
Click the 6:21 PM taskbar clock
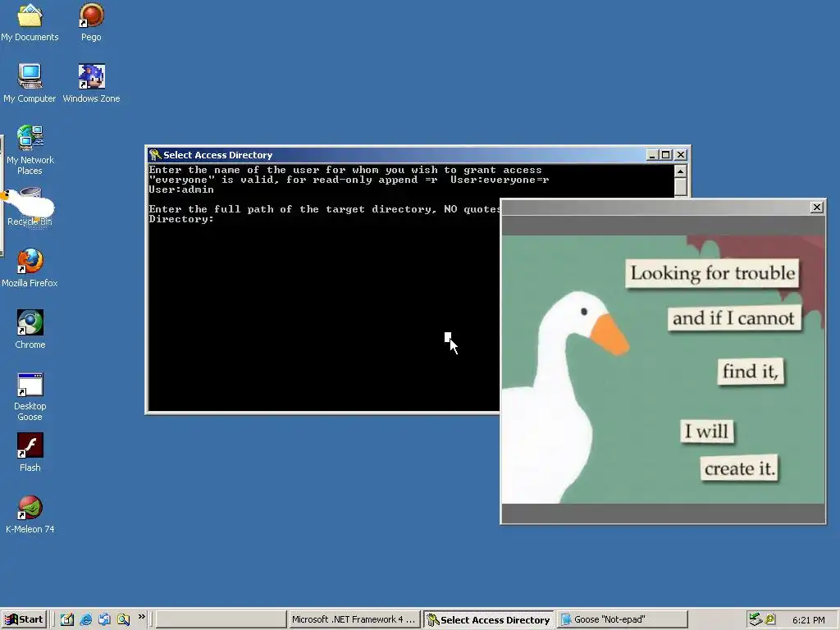click(x=808, y=620)
